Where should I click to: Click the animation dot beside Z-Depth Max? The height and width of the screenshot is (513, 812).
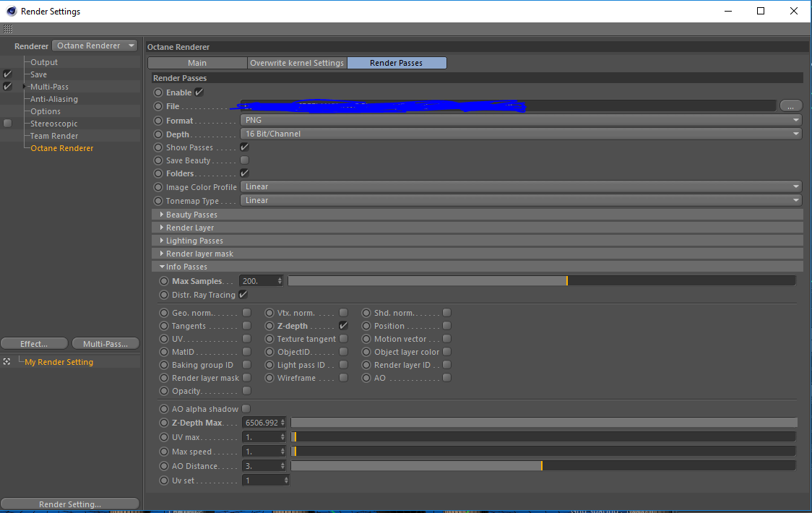[x=164, y=423]
